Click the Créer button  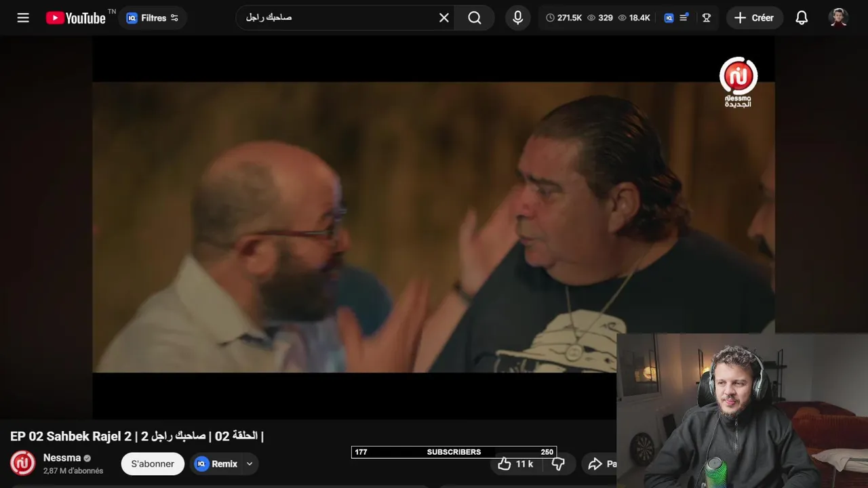click(x=754, y=18)
